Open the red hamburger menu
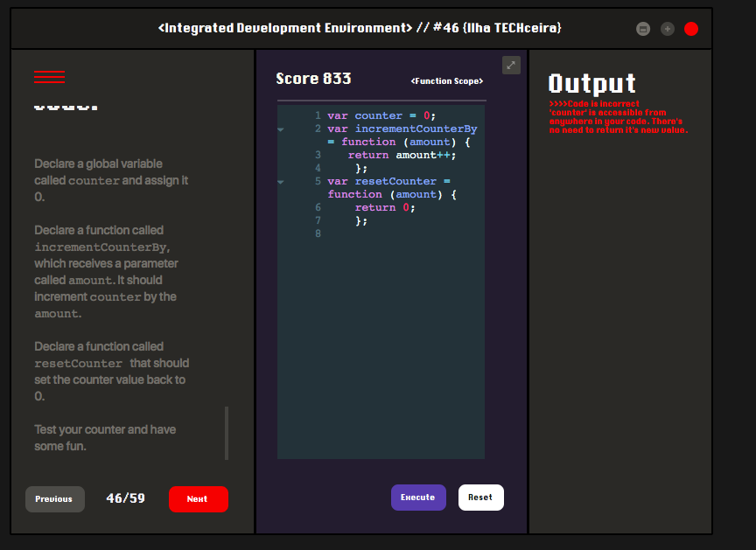The image size is (756, 550). (x=49, y=77)
